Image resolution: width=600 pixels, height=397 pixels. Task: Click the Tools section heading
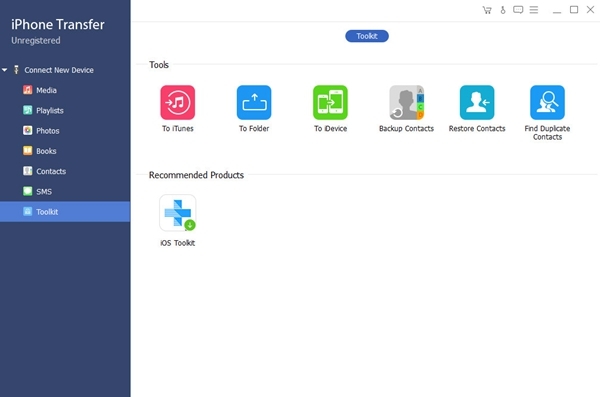click(x=159, y=65)
